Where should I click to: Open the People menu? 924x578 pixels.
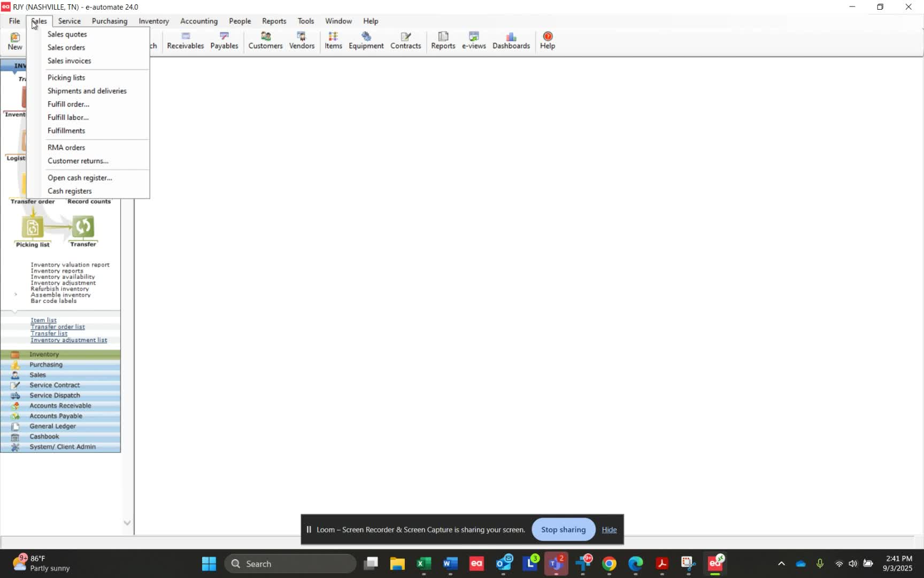tap(240, 21)
